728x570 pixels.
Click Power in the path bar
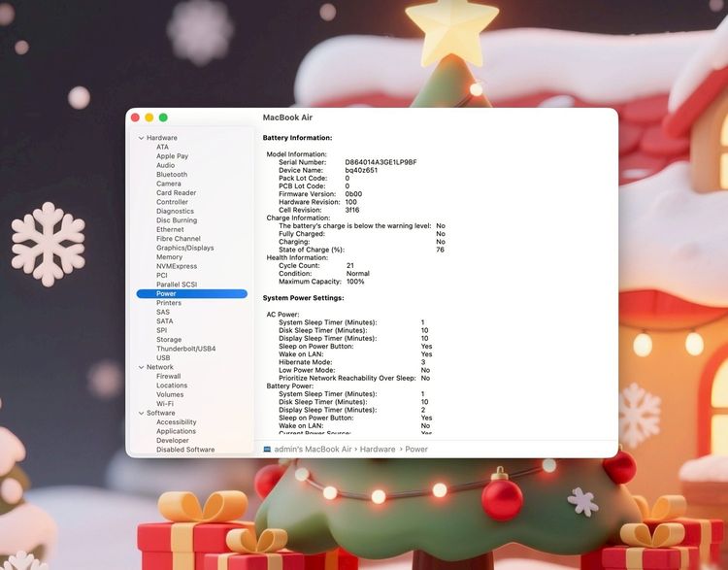(416, 450)
